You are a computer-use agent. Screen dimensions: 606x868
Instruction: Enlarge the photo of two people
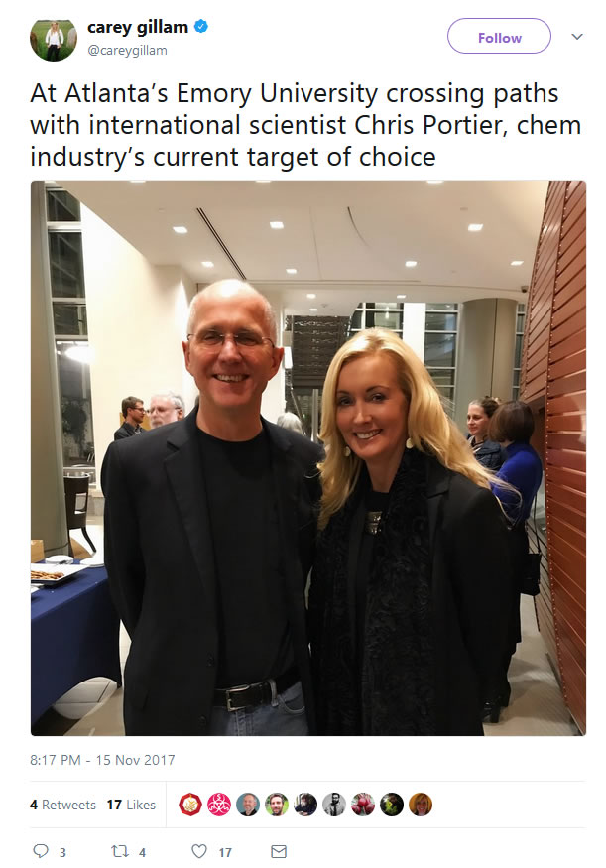(x=308, y=457)
